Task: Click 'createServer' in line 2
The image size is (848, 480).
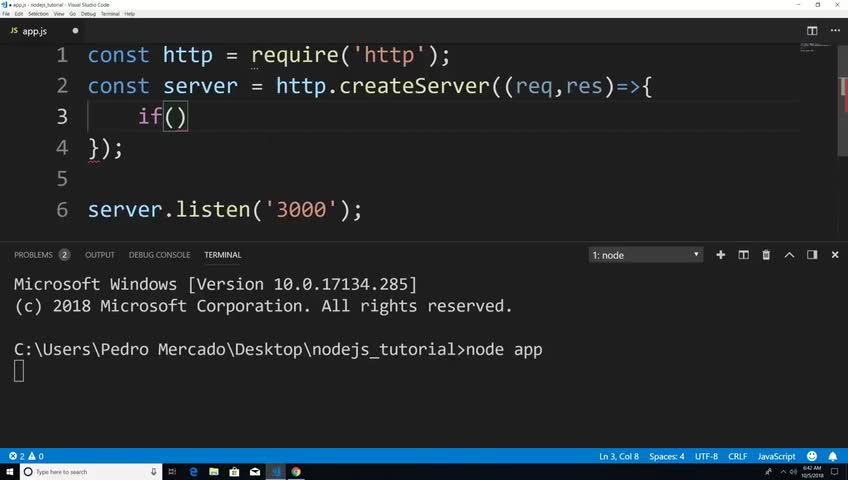Action: [x=414, y=86]
